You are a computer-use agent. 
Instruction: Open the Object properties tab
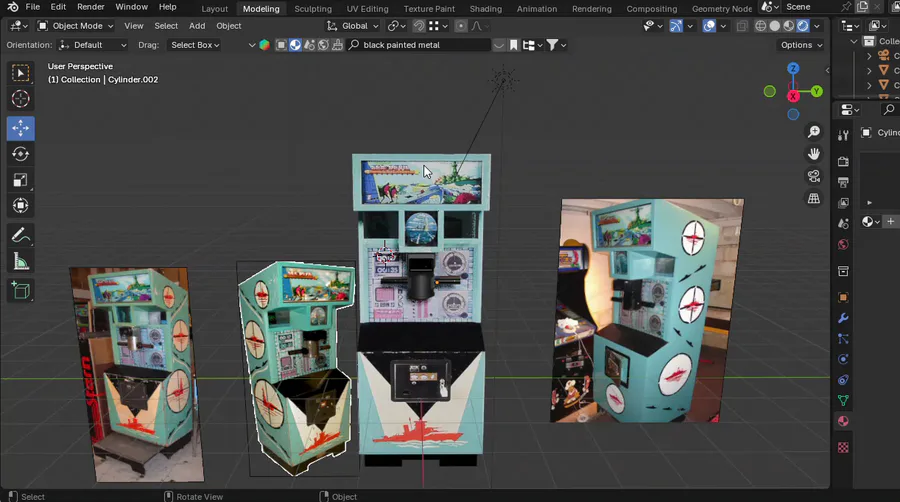tap(843, 297)
